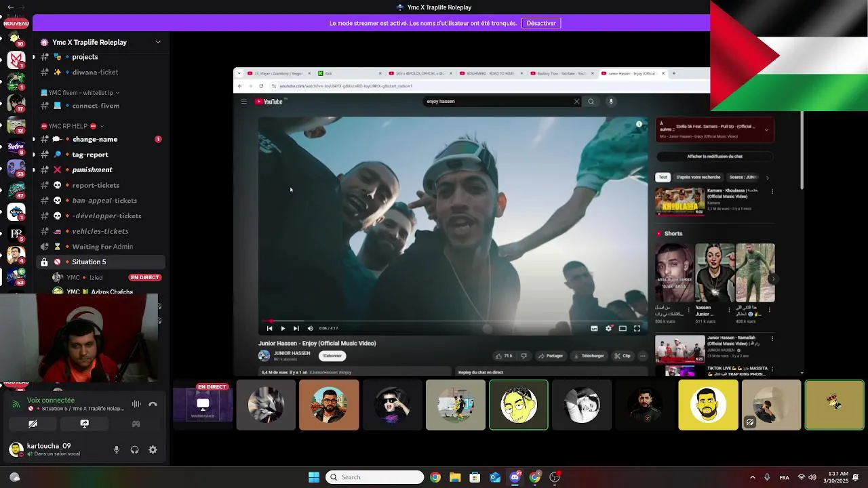This screenshot has height=488, width=868.
Task: Start an activity with the game controller icon
Action: tap(136, 424)
